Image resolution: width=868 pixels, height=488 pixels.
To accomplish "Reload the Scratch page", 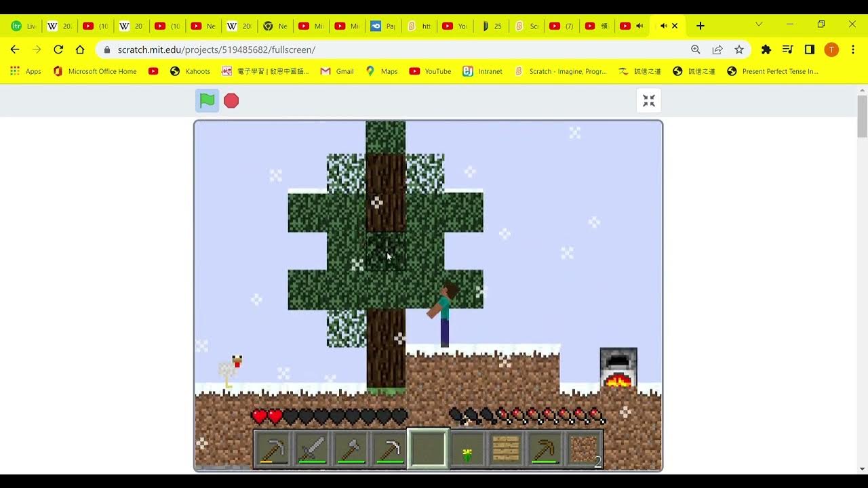I will [58, 49].
